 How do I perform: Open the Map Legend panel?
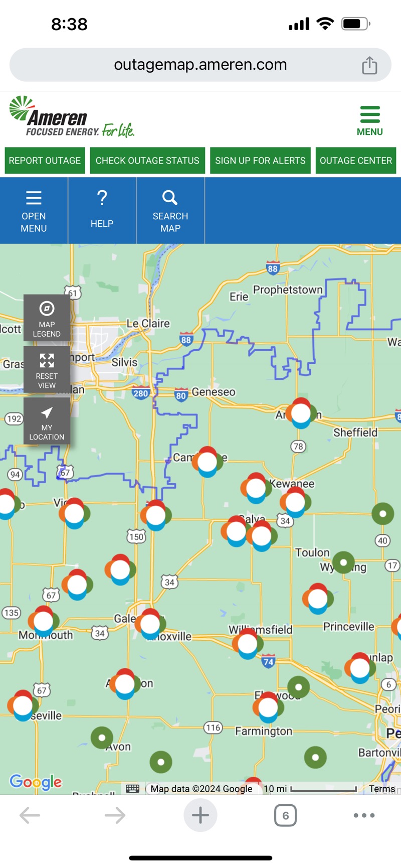(47, 318)
